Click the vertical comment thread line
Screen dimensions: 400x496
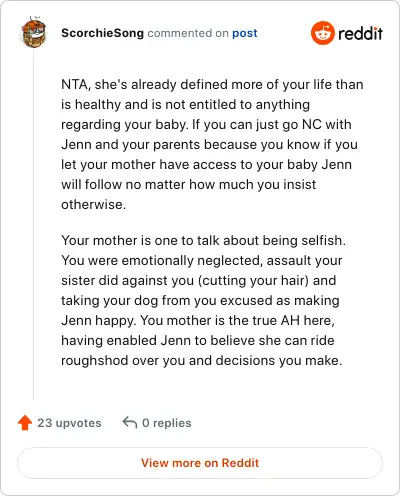(34, 224)
